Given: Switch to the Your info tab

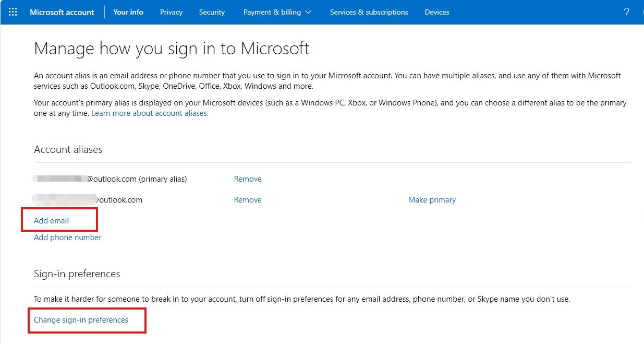Looking at the screenshot, I should click(x=128, y=12).
